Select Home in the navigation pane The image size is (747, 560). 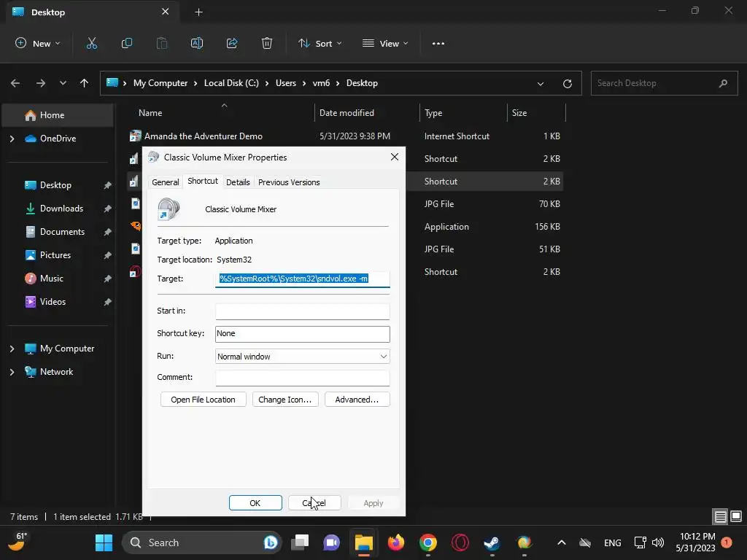tap(57, 115)
